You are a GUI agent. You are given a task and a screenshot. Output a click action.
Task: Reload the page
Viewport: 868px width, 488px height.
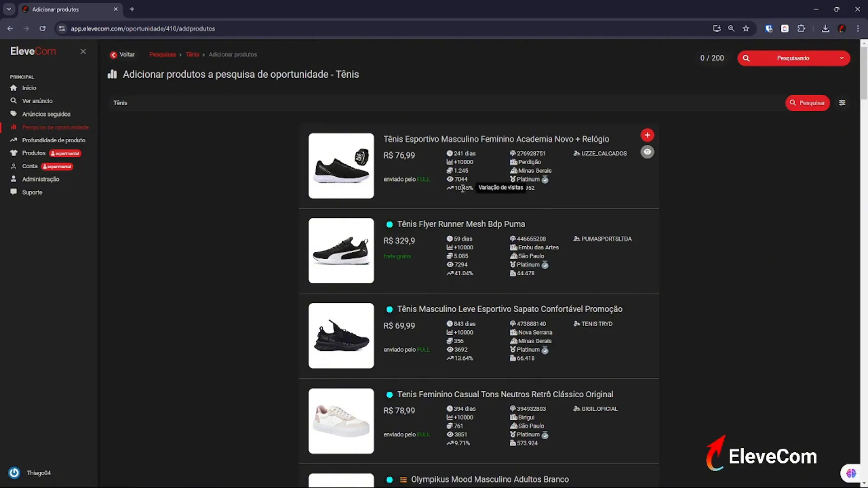tap(42, 28)
